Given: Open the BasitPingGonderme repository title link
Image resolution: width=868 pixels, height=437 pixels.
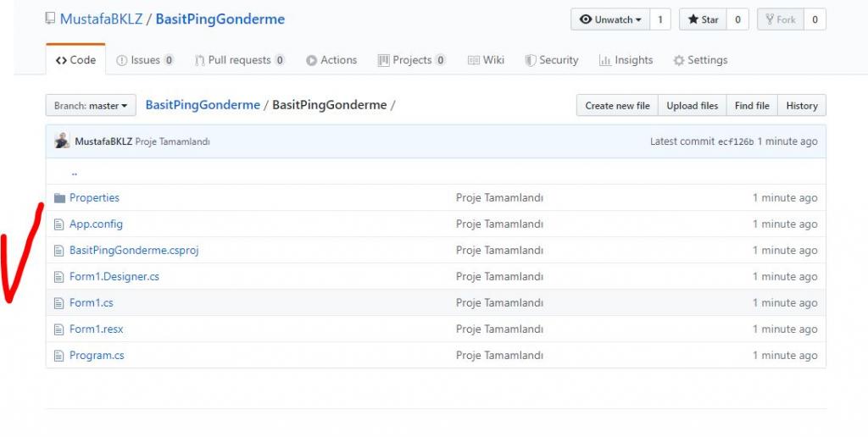Looking at the screenshot, I should pyautogui.click(x=220, y=19).
